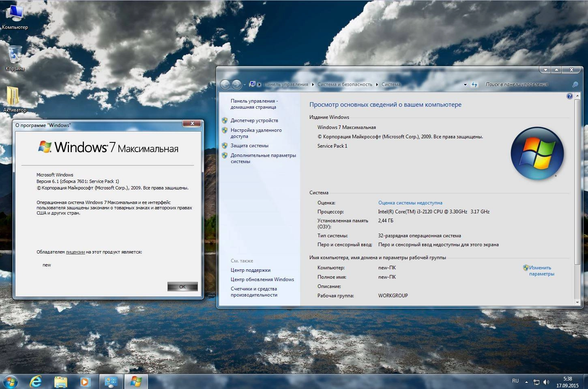The height and width of the screenshot is (389, 588).
Task: Select Версия 6.1 build text in About dialog
Action: pyautogui.click(x=77, y=181)
